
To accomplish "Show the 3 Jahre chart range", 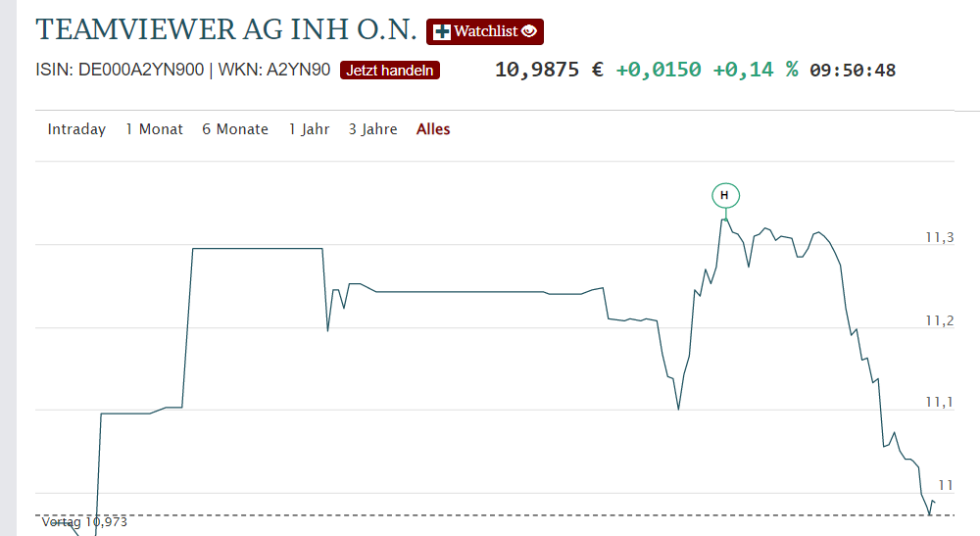I will point(373,129).
